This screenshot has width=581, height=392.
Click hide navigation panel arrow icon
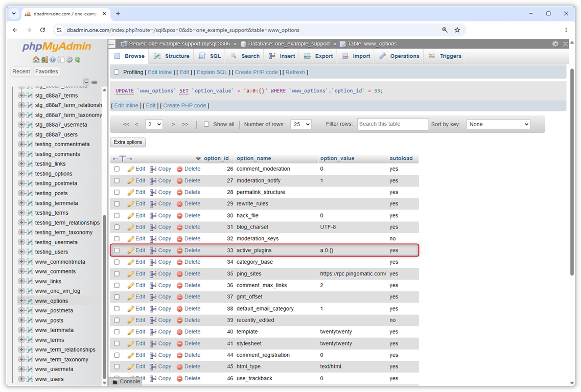click(112, 44)
